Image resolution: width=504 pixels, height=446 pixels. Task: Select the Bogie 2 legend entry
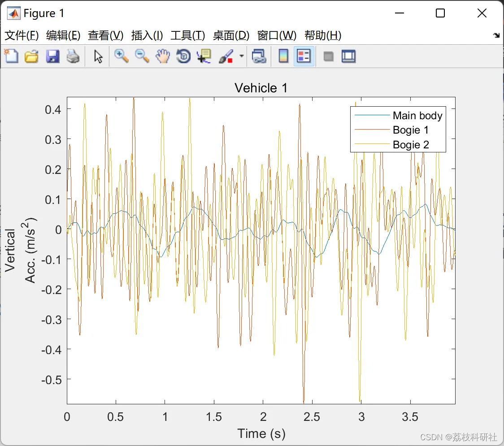tap(411, 145)
